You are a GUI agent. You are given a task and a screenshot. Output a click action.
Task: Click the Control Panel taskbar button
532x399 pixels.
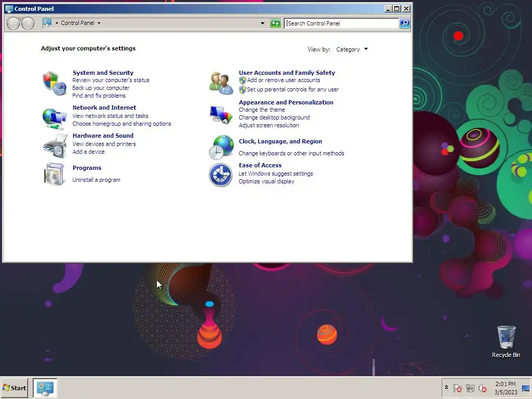(x=45, y=388)
